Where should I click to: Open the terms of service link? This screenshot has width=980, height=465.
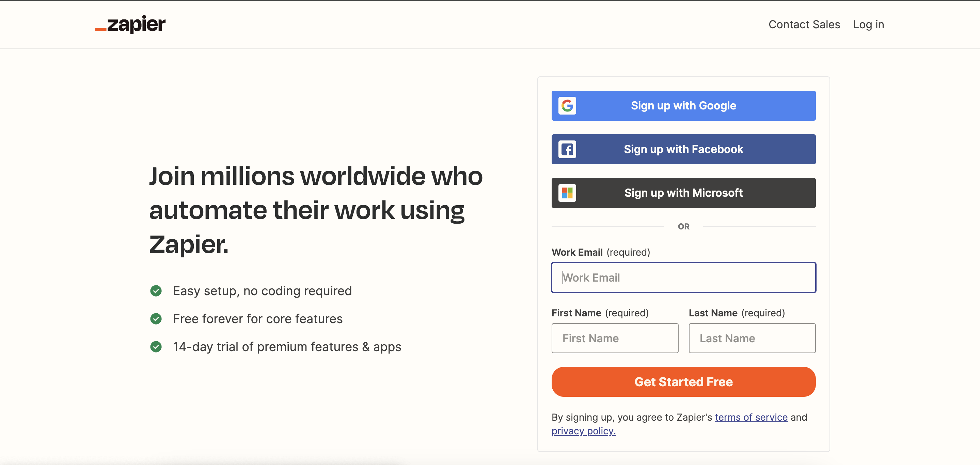pos(751,417)
